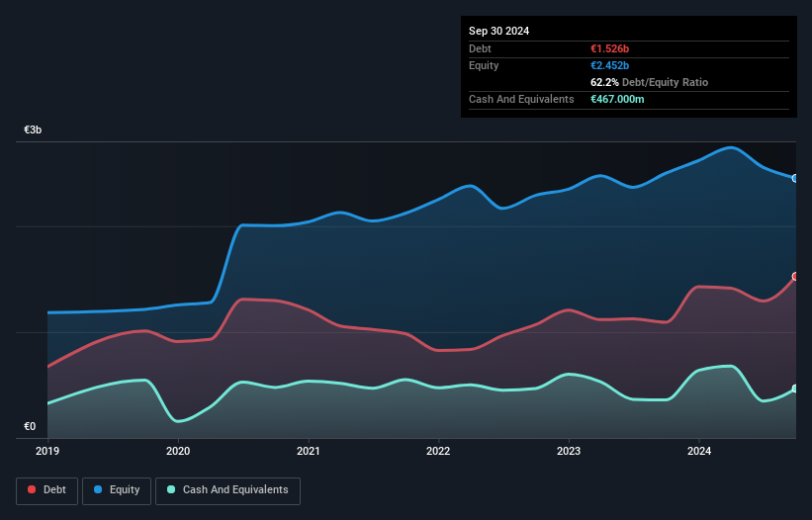Click the Sep 30 2024 tooltip date
The image size is (812, 520).
tap(498, 31)
